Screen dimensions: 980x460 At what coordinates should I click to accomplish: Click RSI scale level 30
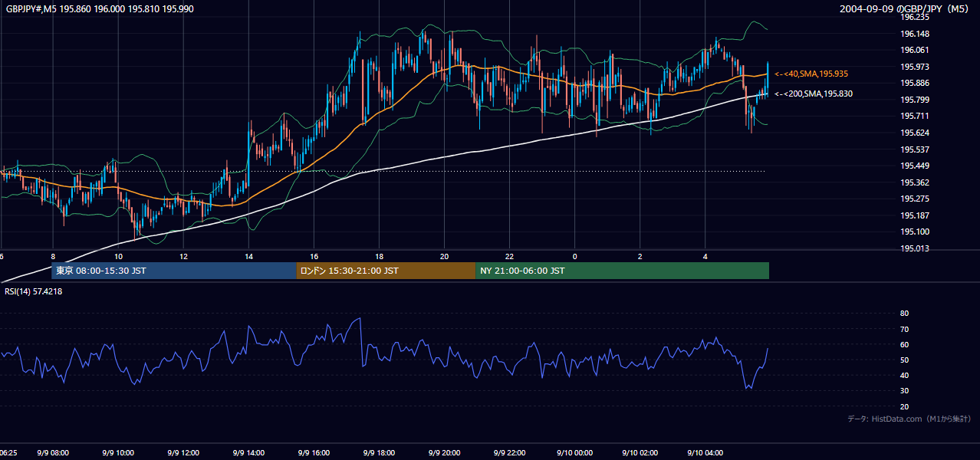tap(904, 391)
